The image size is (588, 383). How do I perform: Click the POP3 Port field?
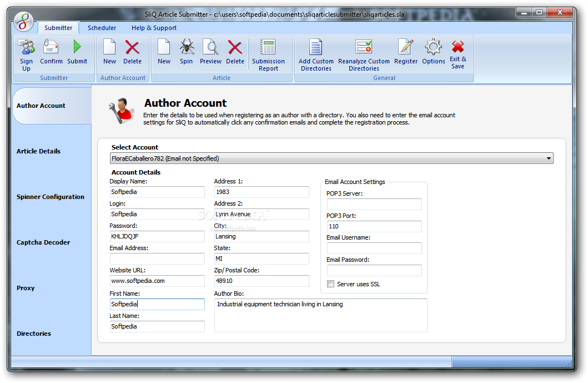[374, 226]
